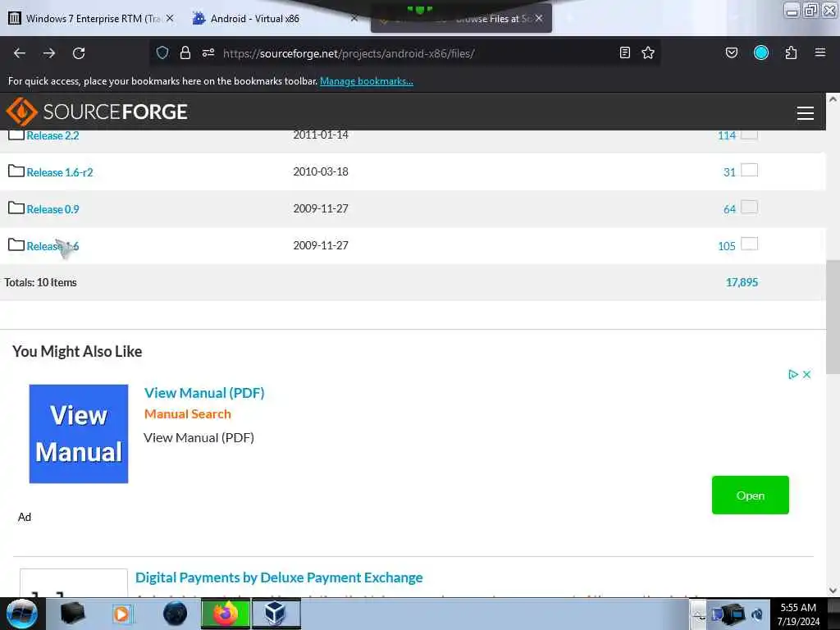840x630 pixels.
Task: Show hidden tray icons arrow
Action: click(698, 614)
